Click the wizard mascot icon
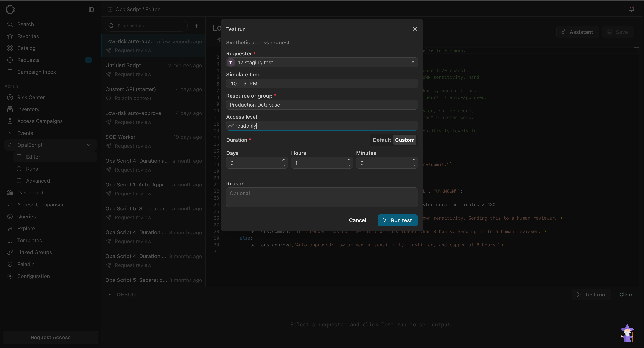 click(627, 333)
